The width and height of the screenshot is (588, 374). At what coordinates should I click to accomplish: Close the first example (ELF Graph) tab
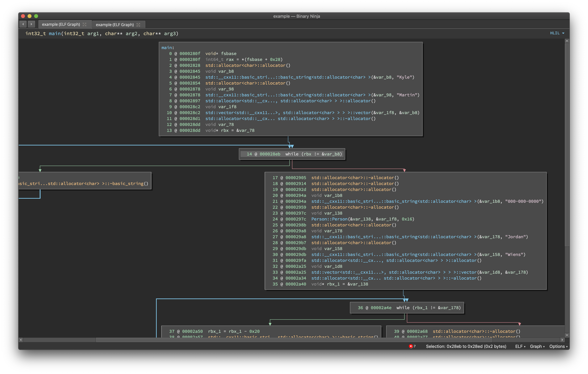point(84,24)
